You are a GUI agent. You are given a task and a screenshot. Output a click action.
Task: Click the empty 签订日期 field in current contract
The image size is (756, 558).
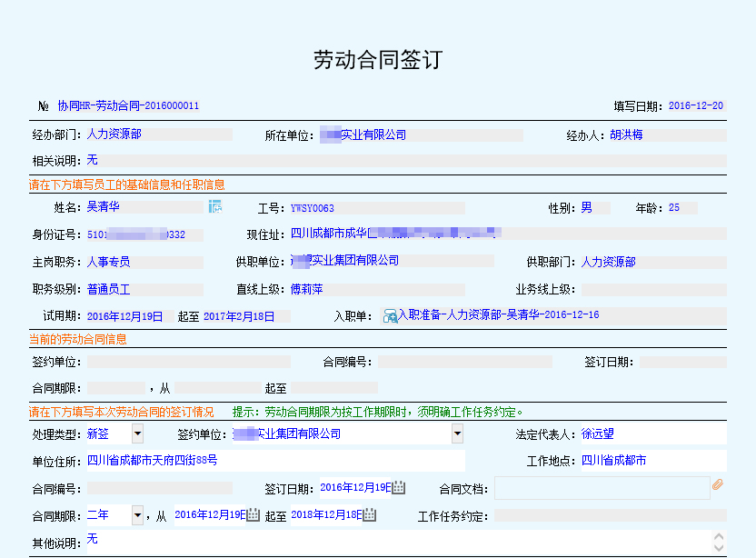pyautogui.click(x=682, y=362)
